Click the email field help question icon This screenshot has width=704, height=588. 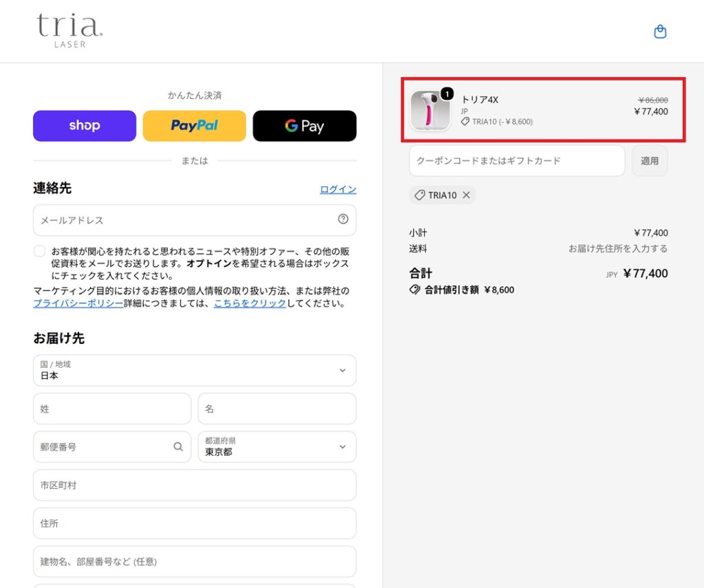[343, 219]
